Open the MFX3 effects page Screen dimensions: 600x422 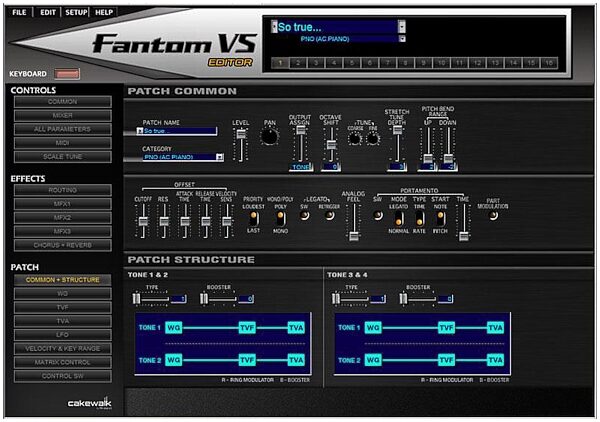[x=63, y=231]
